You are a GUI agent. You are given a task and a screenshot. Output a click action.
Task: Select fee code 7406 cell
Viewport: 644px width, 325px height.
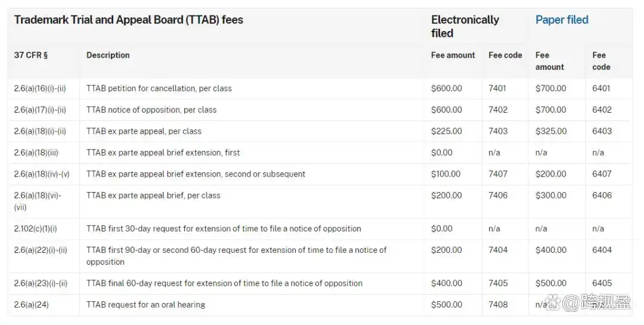point(497,196)
